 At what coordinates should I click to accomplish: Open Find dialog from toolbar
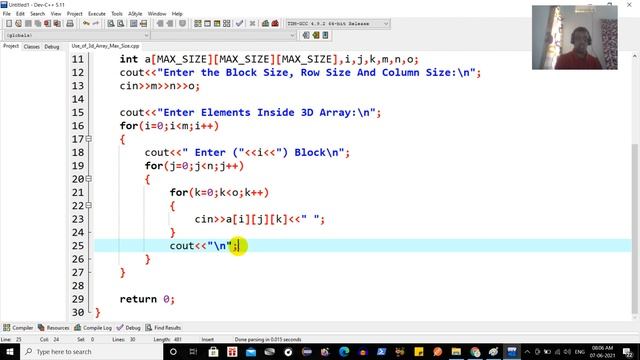(x=111, y=24)
